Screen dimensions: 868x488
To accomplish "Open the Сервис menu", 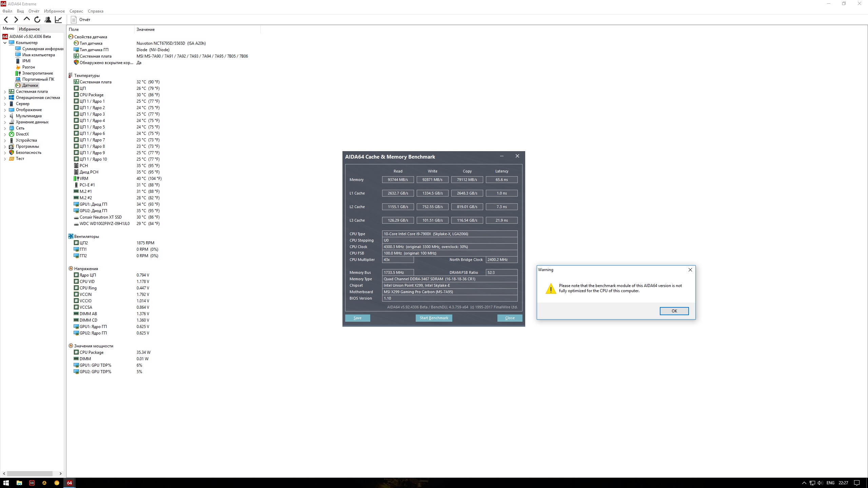I will 76,11.
